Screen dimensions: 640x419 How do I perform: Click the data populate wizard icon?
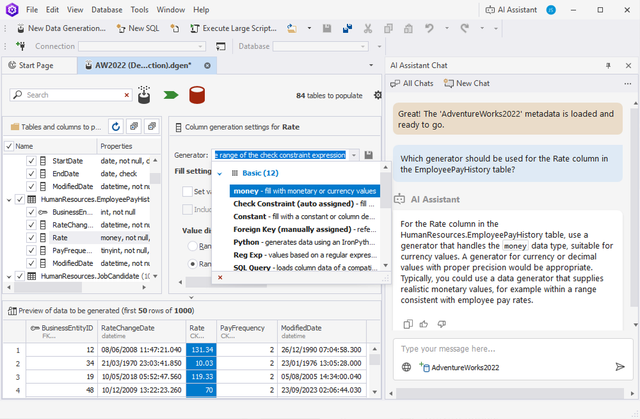tap(144, 95)
